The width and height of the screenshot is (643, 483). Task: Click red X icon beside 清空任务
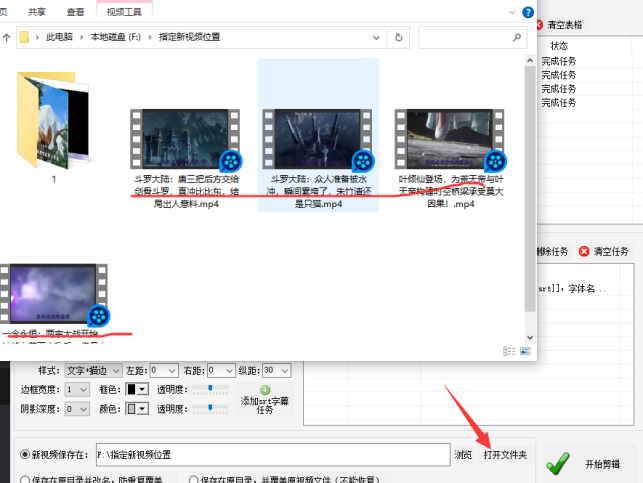584,251
